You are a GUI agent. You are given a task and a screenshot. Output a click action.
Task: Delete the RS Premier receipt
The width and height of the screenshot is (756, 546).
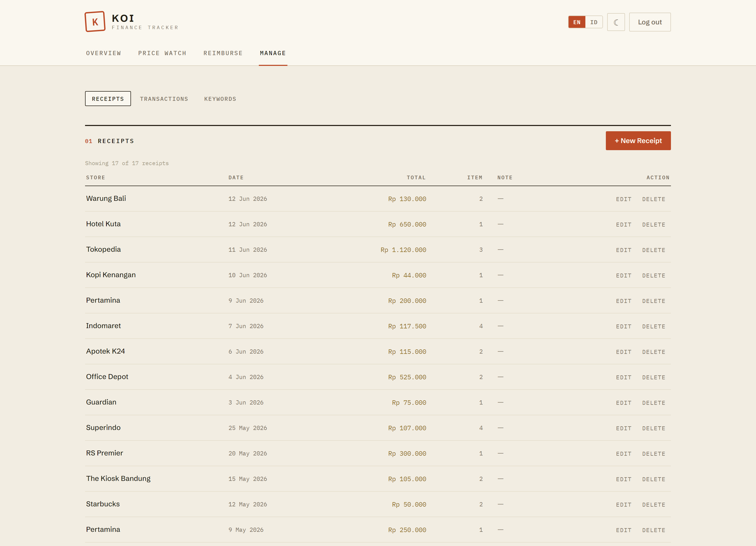coord(654,454)
